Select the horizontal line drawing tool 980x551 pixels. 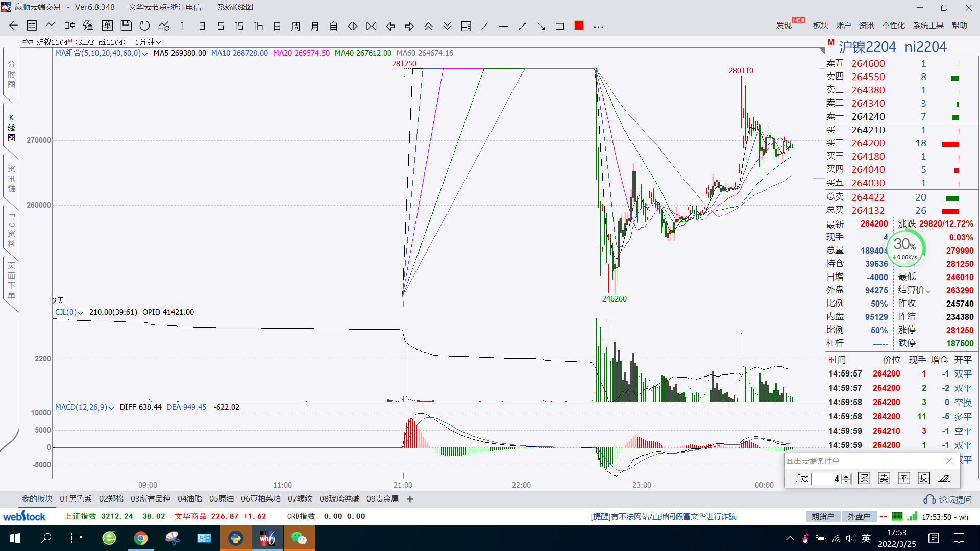tap(503, 26)
